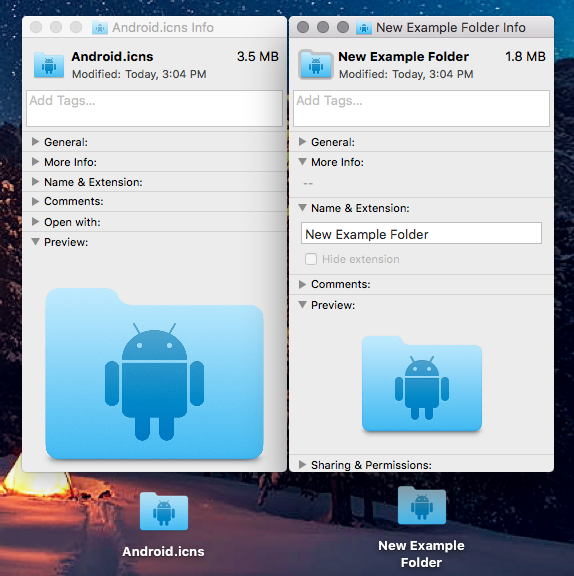Click the 3.5 MB size text
Screen dimensions: 574x576
258,57
